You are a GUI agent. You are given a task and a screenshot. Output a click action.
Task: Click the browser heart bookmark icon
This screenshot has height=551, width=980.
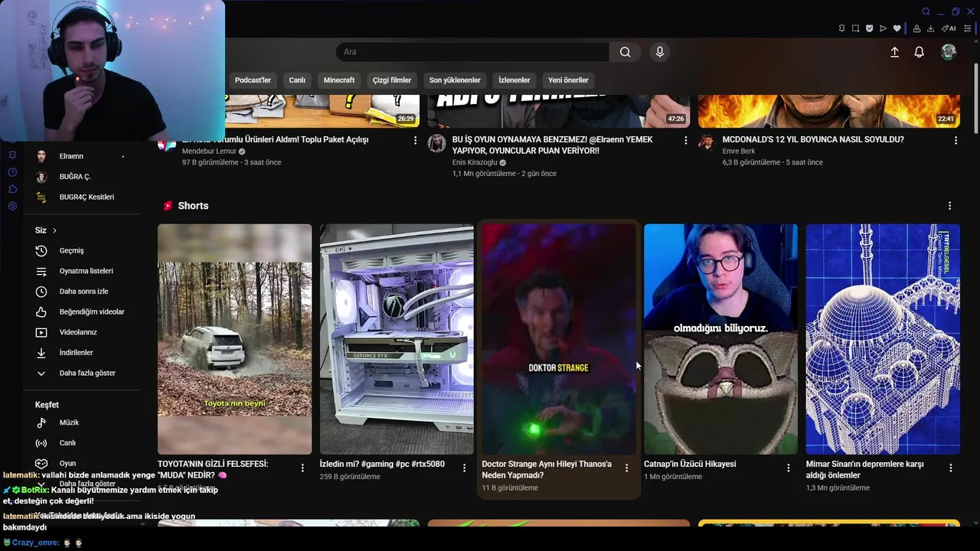pyautogui.click(x=897, y=28)
